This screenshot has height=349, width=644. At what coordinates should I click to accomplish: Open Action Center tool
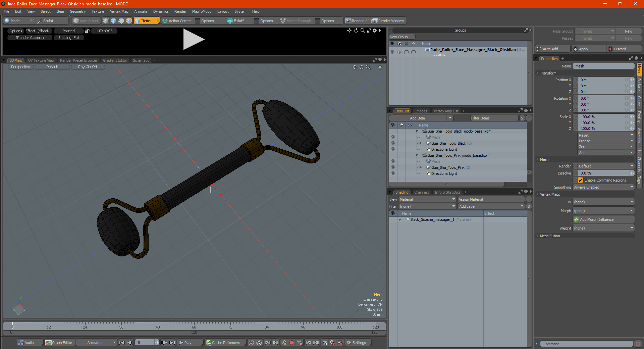[176, 21]
